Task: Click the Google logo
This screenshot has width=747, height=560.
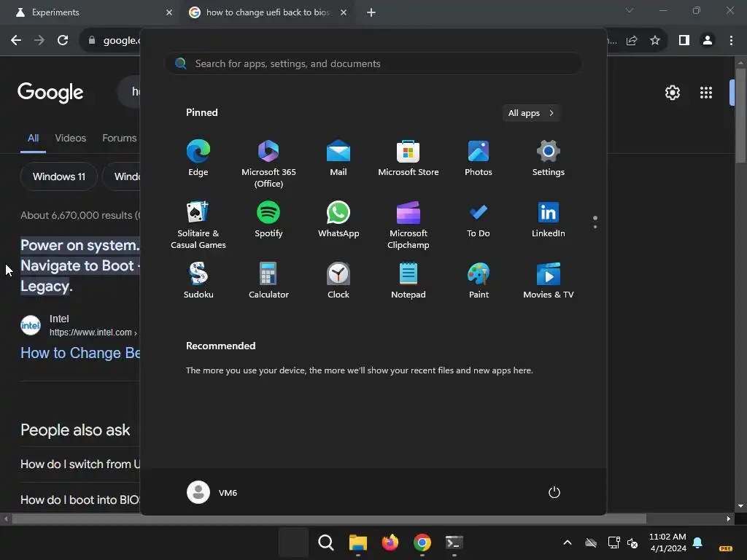Action: point(50,93)
